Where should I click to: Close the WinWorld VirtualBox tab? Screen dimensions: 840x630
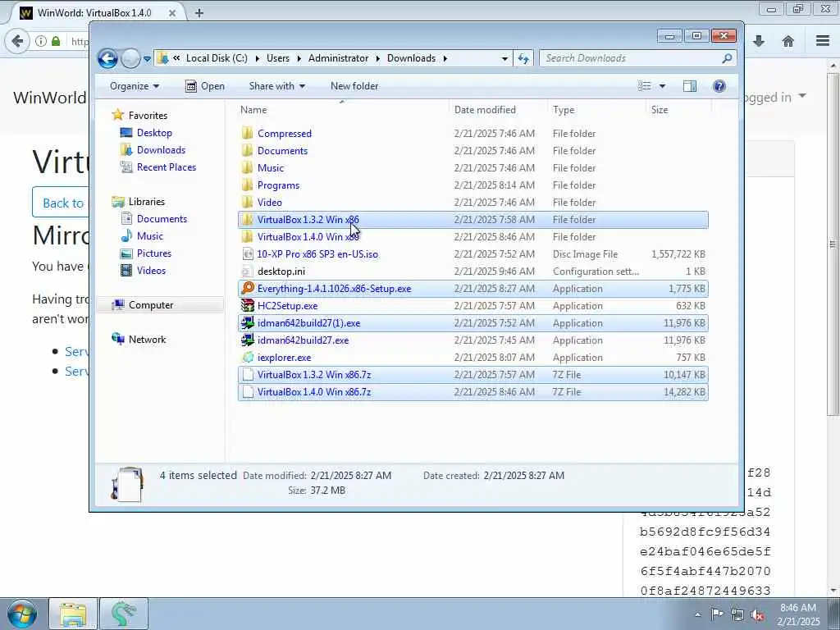(172, 13)
